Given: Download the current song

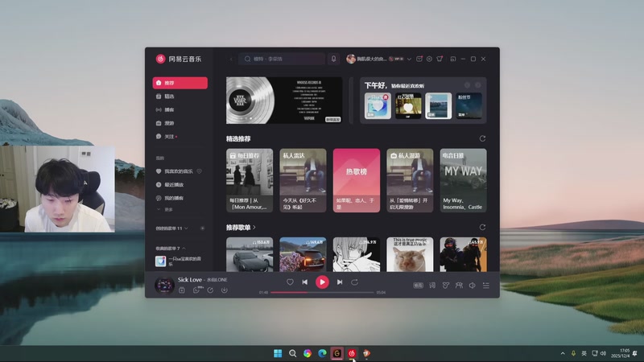Looking at the screenshot, I should point(225,290).
